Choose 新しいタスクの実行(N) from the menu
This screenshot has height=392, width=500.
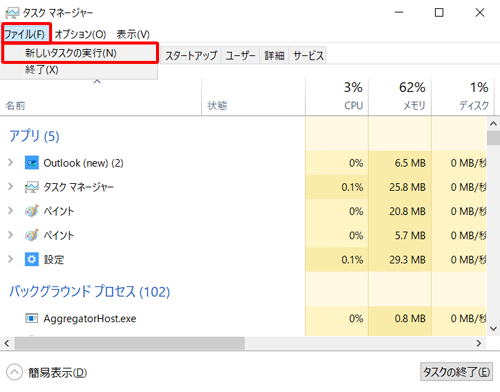(79, 53)
